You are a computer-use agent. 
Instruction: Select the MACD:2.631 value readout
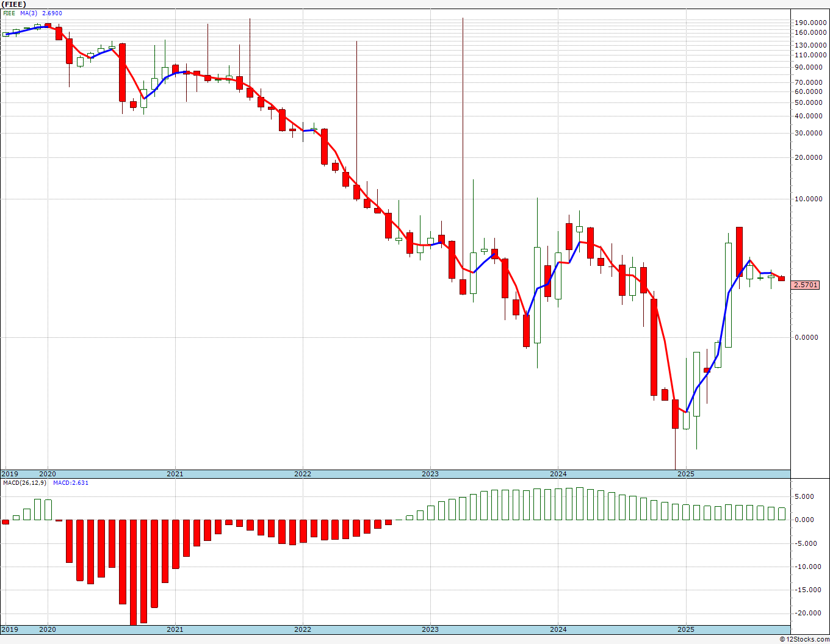pos(71,483)
